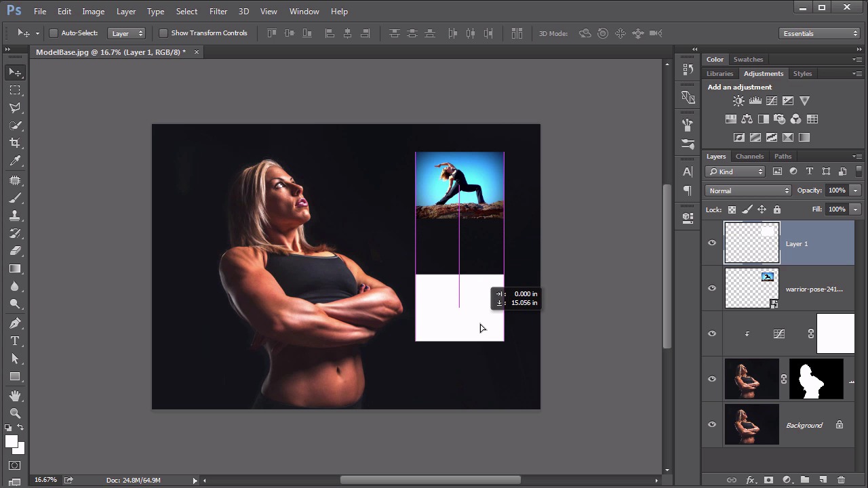The image size is (868, 488).
Task: Select the Pen tool
Action: [x=15, y=323]
